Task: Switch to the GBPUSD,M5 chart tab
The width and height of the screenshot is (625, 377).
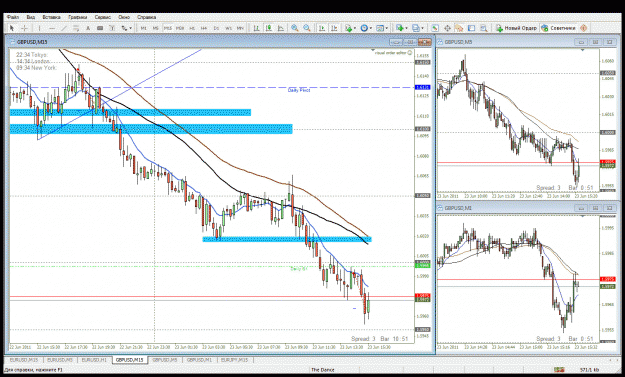Action: click(x=165, y=359)
